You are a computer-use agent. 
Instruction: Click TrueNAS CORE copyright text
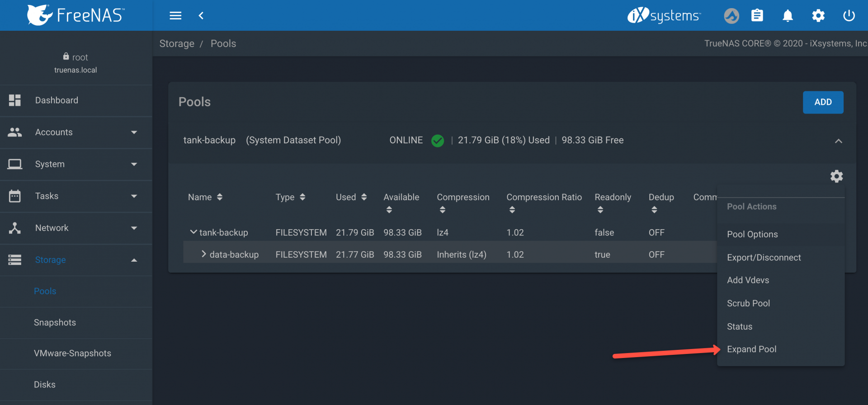click(786, 43)
